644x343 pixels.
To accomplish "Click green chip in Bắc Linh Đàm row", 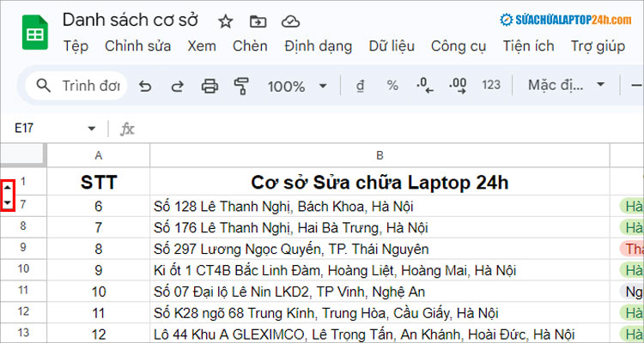I will 632,270.
